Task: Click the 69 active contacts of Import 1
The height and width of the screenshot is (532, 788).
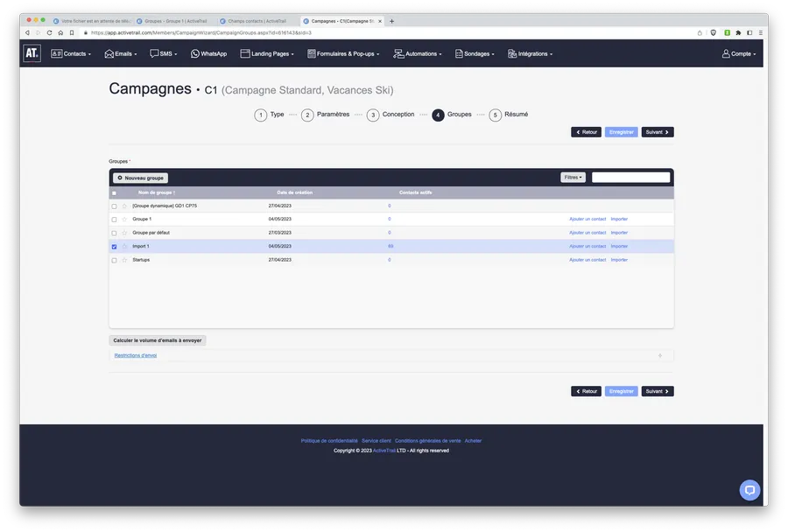Action: (x=390, y=246)
